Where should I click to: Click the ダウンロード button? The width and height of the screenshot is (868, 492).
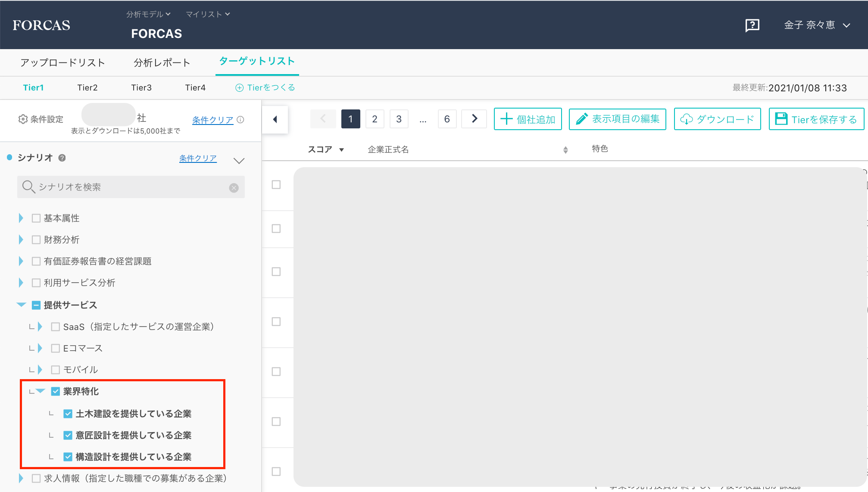pyautogui.click(x=717, y=119)
